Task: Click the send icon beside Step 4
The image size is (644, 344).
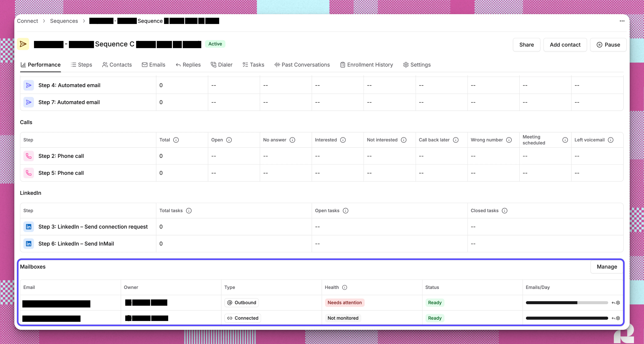Action: [x=29, y=85]
